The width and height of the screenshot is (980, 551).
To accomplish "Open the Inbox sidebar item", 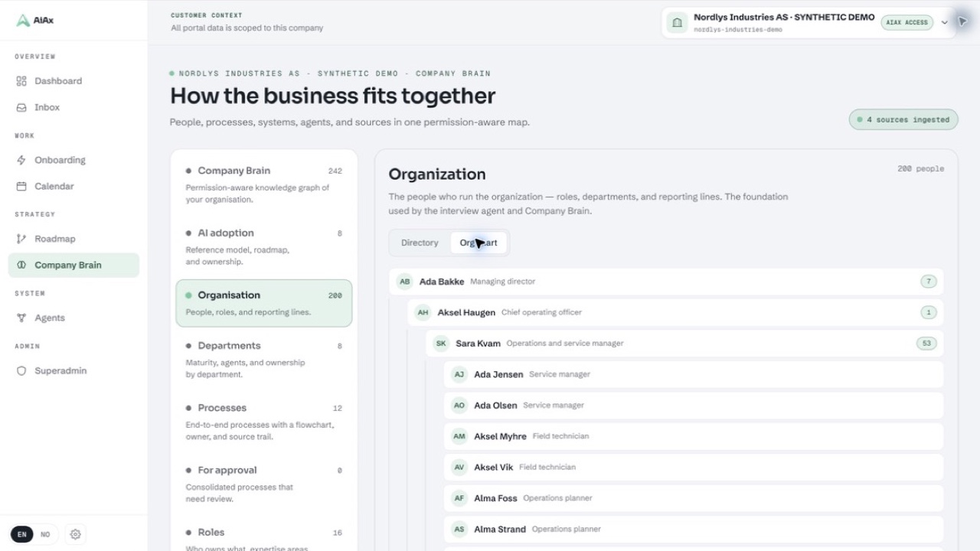I will [73, 108].
